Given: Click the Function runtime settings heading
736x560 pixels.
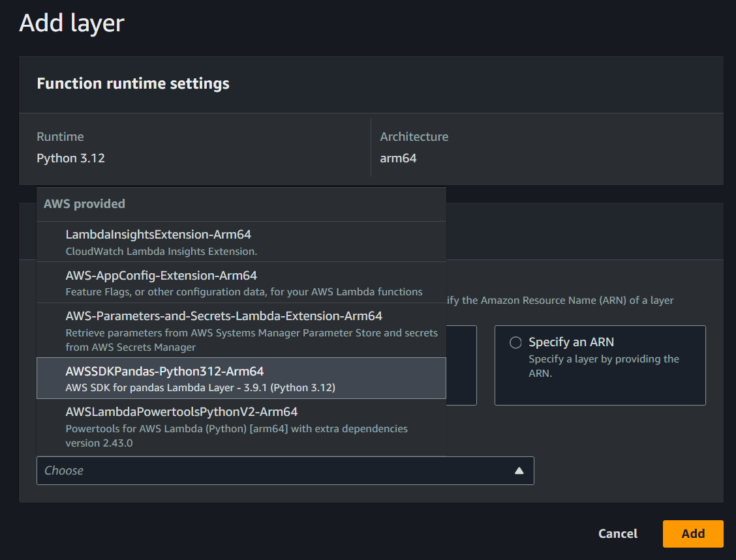Looking at the screenshot, I should point(133,83).
